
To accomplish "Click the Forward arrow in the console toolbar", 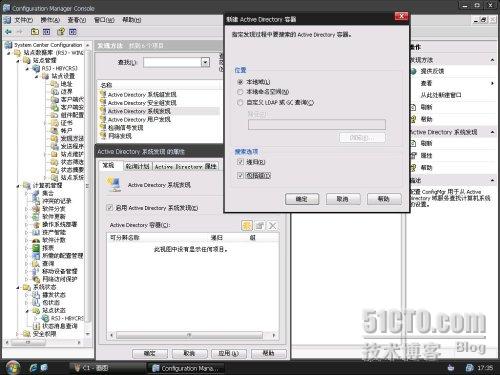I will 20,32.
